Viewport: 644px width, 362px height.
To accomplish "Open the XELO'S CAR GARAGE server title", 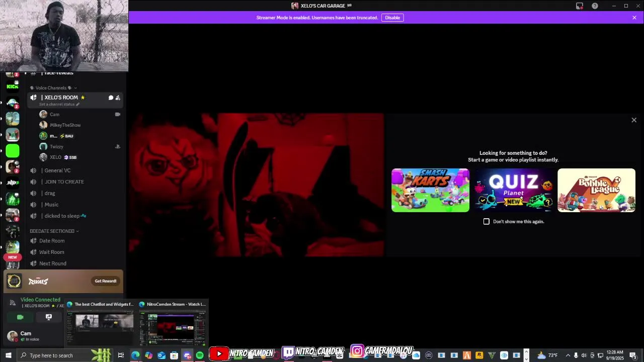I will [322, 6].
